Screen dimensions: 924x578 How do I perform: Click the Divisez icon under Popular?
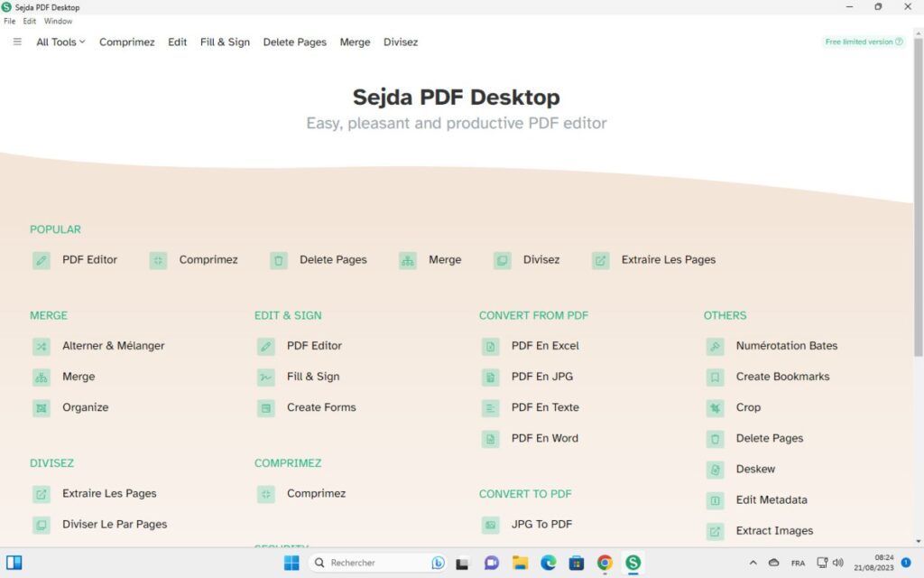502,260
